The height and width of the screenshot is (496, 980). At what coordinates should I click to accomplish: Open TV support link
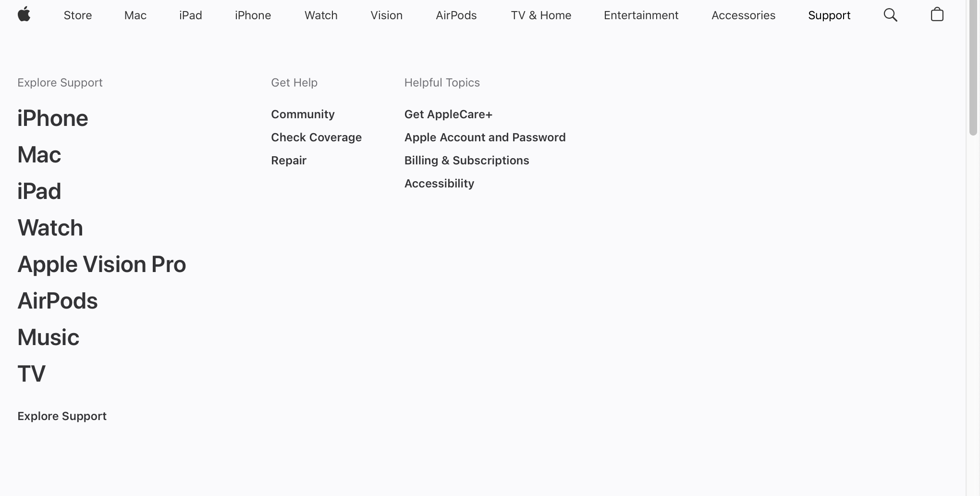pos(32,374)
